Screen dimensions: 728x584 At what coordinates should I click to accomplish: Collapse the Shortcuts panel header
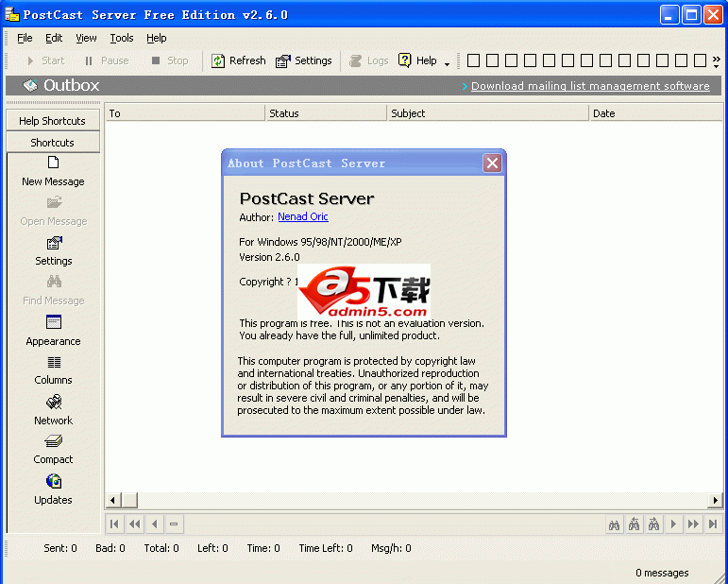tap(52, 143)
